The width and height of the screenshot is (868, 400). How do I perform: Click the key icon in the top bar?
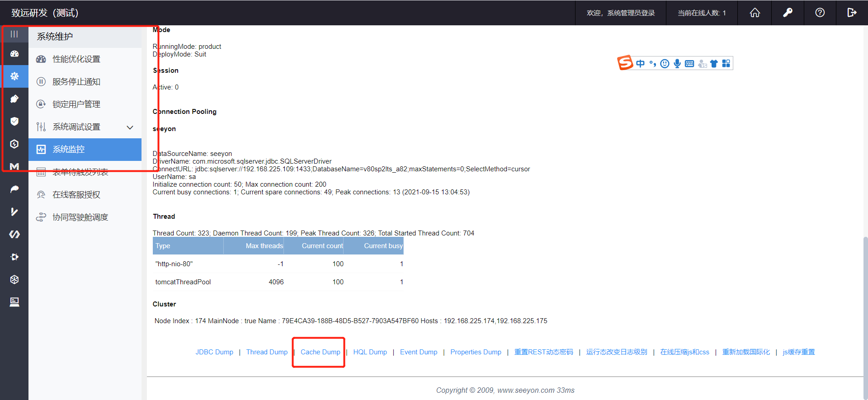788,13
